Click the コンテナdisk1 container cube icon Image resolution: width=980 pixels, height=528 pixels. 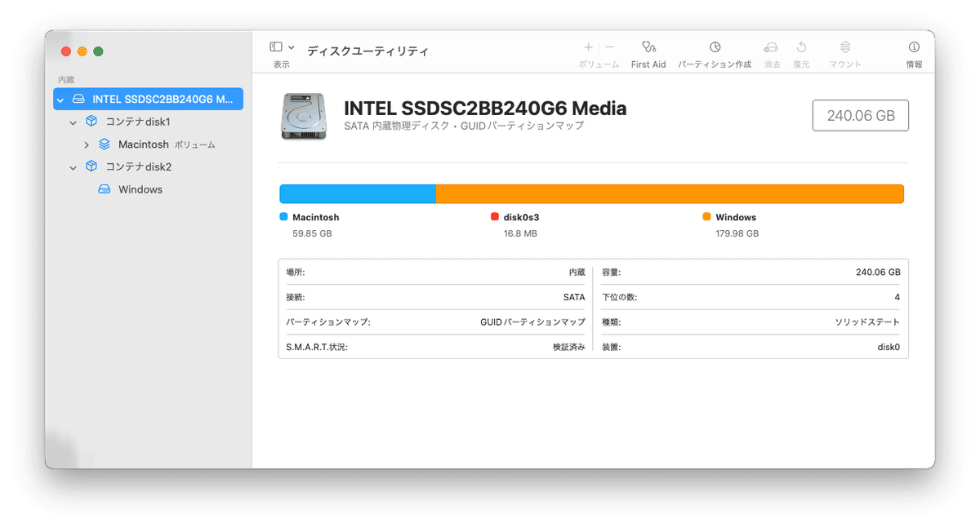(x=91, y=122)
